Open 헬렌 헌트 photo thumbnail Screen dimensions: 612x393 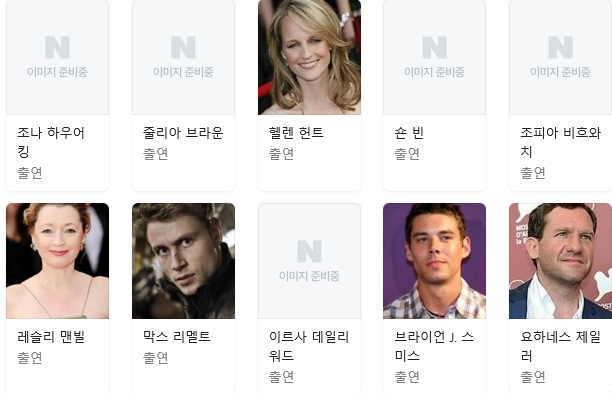point(310,57)
